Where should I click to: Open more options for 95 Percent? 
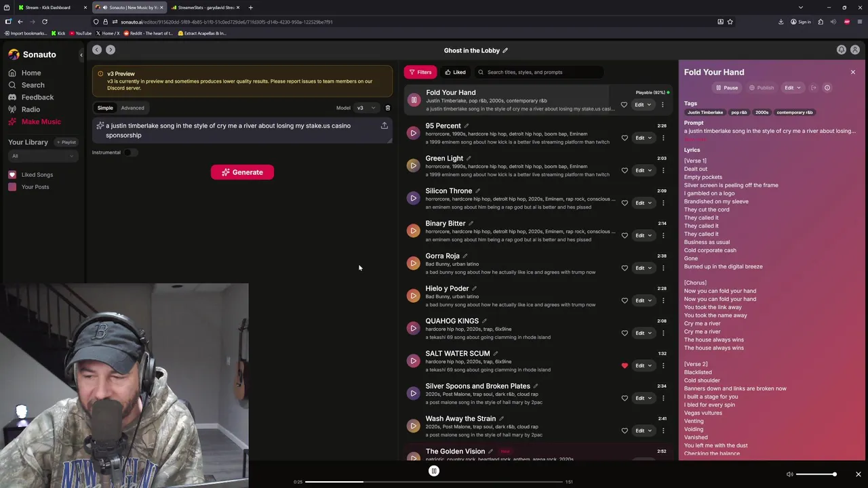(663, 138)
